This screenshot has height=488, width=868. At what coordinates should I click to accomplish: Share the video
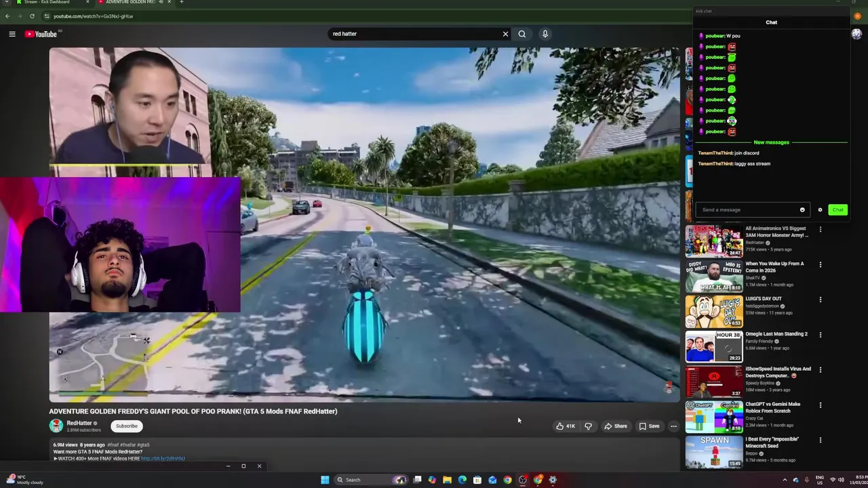point(616,426)
